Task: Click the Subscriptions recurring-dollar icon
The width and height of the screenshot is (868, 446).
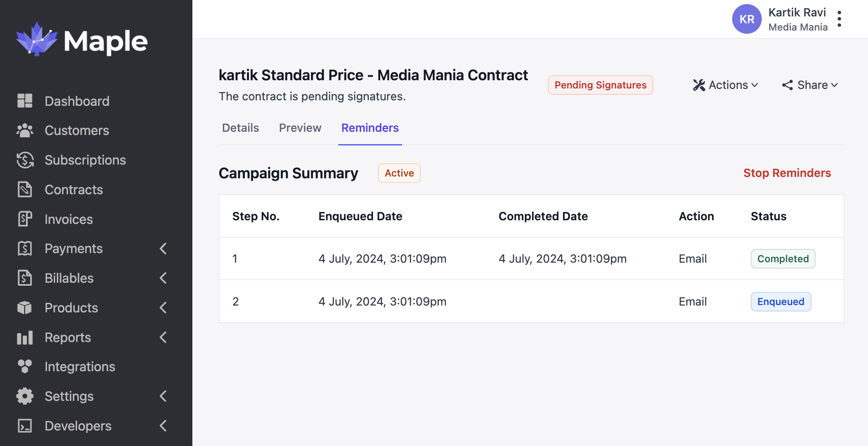Action: (25, 160)
